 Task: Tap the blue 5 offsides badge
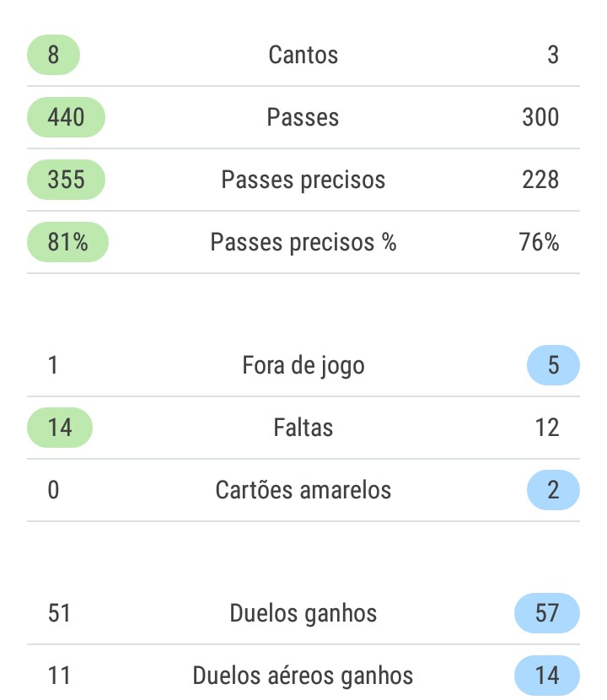(553, 366)
